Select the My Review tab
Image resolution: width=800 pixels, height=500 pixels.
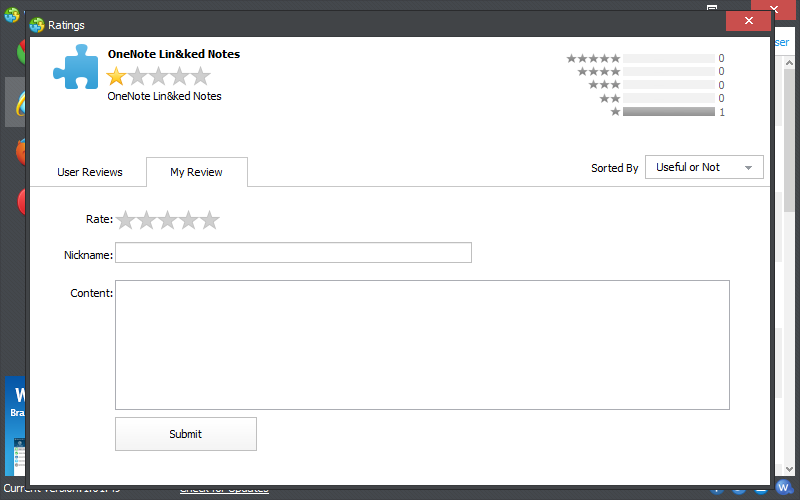[x=196, y=172]
